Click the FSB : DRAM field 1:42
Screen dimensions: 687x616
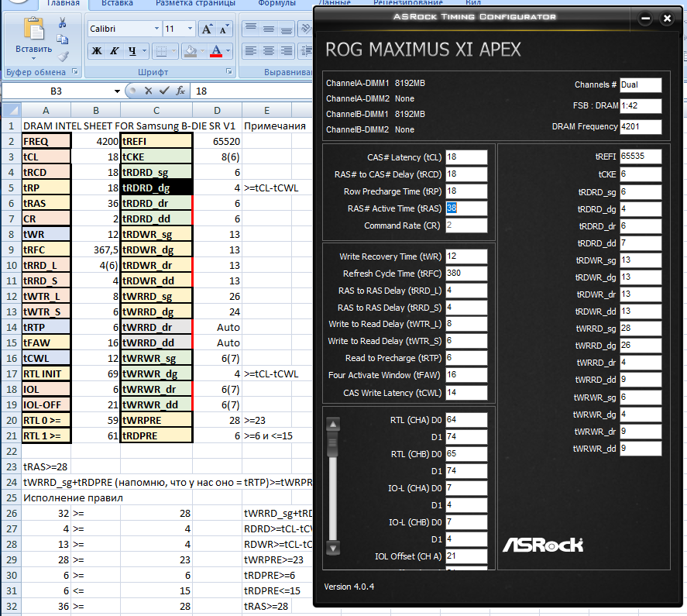point(641,105)
